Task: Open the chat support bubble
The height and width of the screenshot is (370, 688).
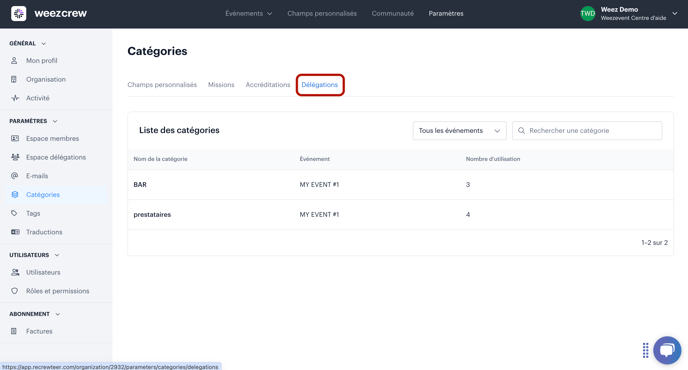Action: (667, 350)
